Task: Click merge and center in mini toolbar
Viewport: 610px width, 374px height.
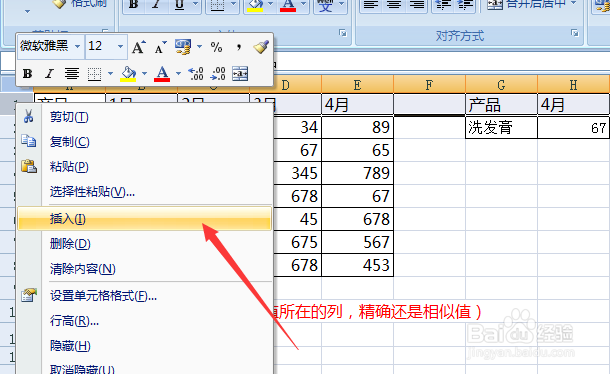Action: click(x=240, y=74)
